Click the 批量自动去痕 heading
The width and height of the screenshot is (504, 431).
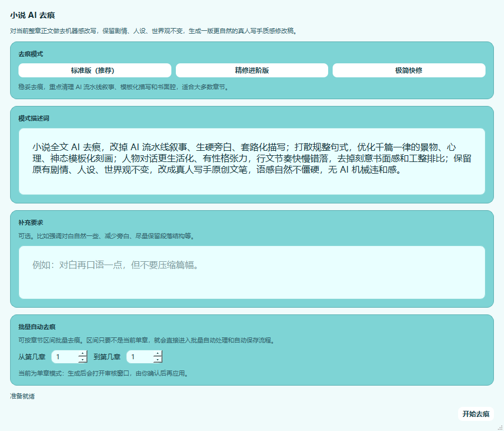pyautogui.click(x=37, y=327)
